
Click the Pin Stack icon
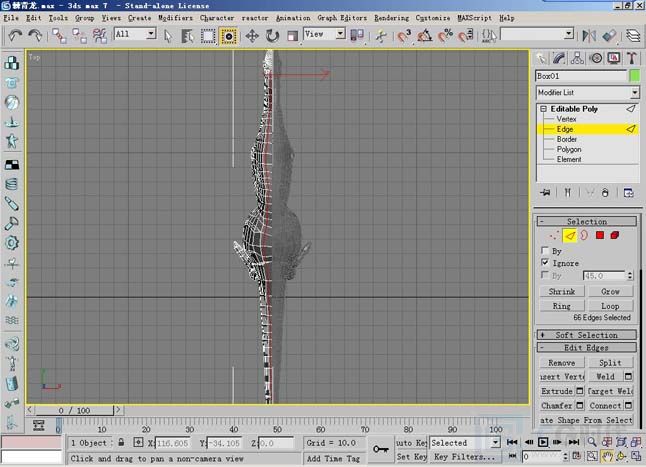pos(545,192)
